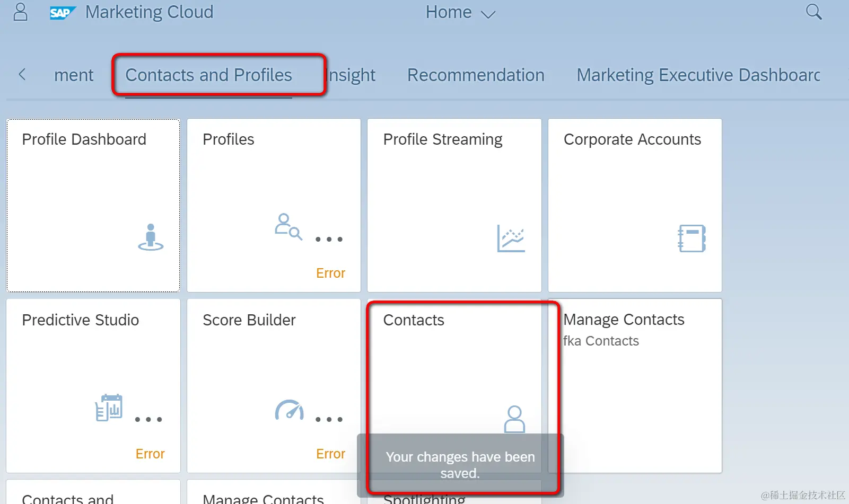Viewport: 849px width, 504px height.
Task: Open the Corporate Accounts tile
Action: [x=635, y=205]
